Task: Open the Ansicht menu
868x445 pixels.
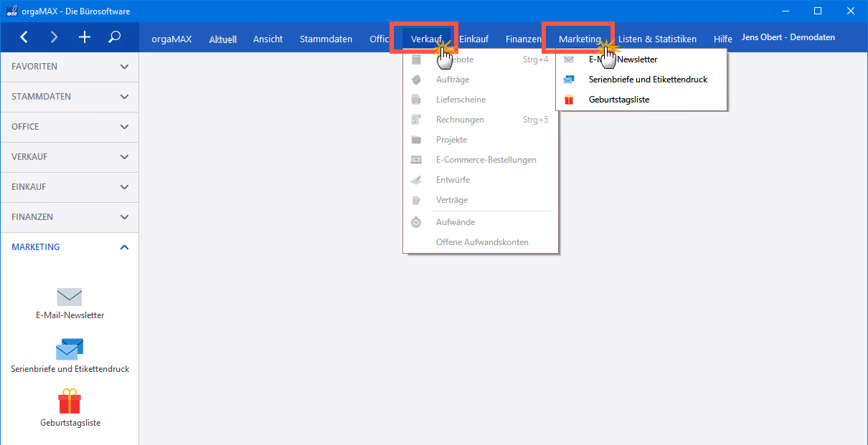Action: pos(268,39)
